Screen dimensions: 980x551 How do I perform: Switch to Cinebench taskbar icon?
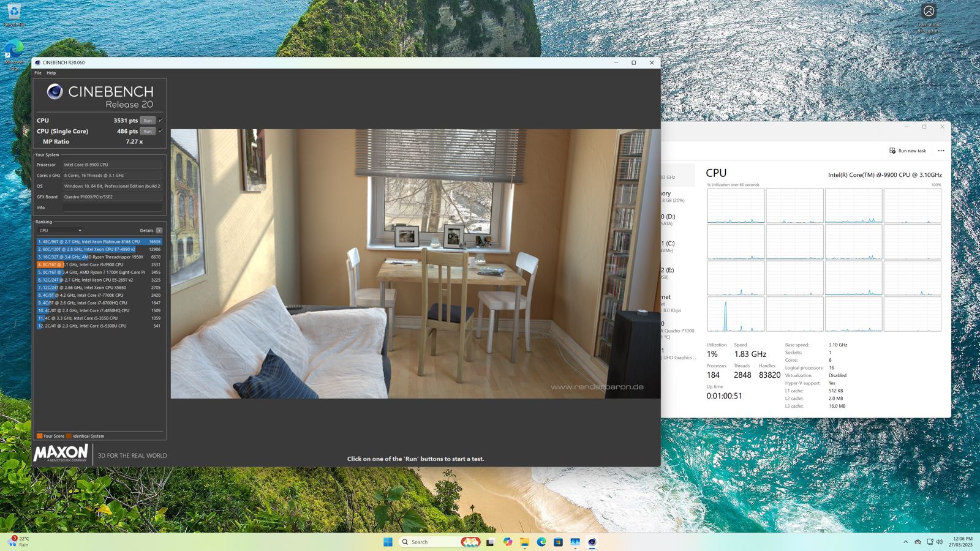(592, 542)
